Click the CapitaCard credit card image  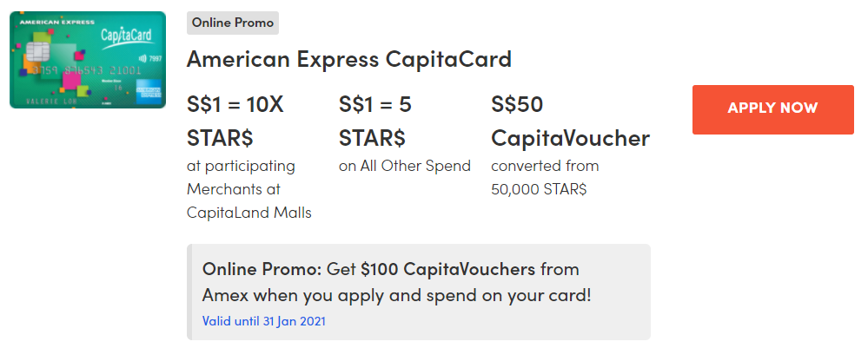(x=87, y=60)
